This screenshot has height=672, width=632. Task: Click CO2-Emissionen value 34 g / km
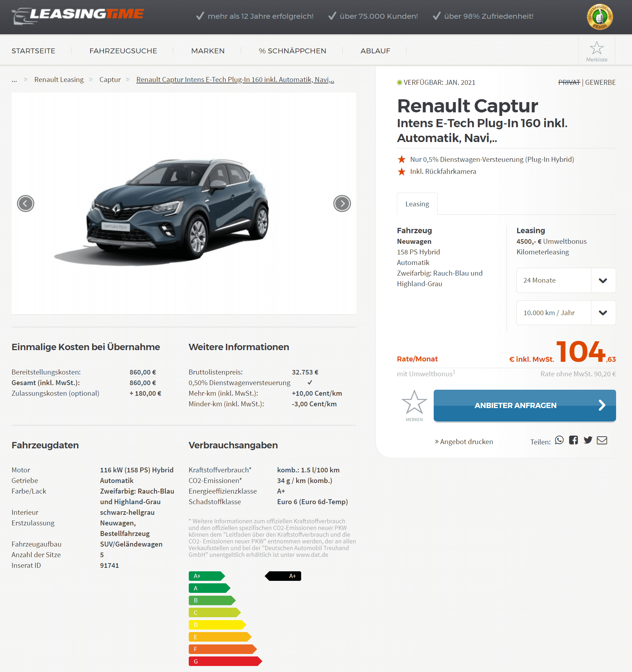coord(305,481)
